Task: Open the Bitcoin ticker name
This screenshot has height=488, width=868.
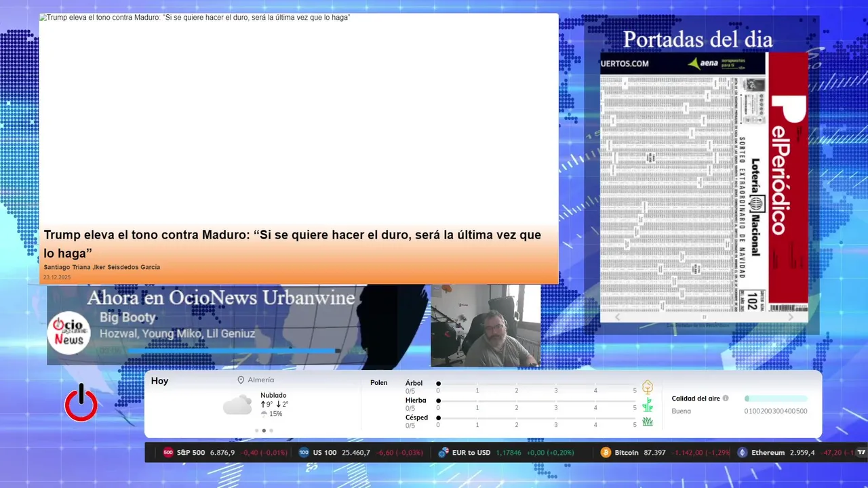Action: pos(627,453)
